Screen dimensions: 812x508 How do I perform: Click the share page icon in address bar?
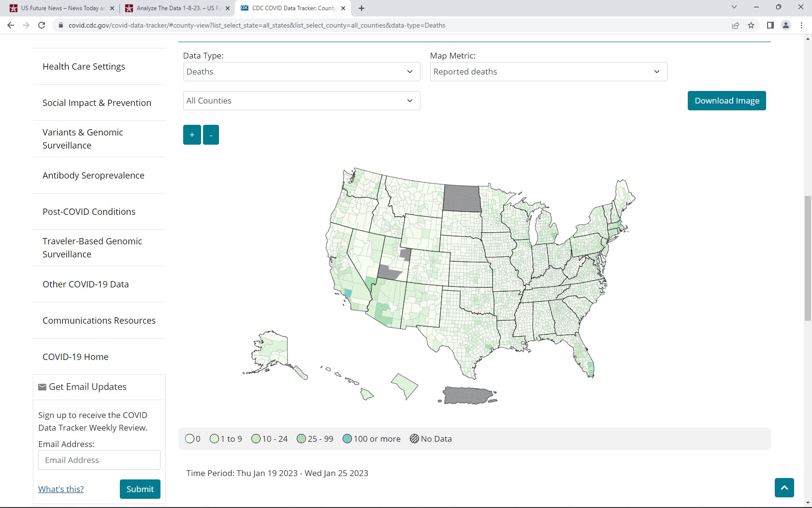click(x=735, y=25)
